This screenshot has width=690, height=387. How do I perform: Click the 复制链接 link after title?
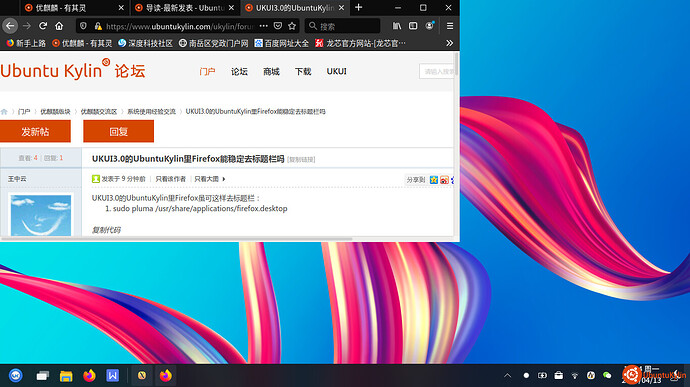pyautogui.click(x=301, y=159)
